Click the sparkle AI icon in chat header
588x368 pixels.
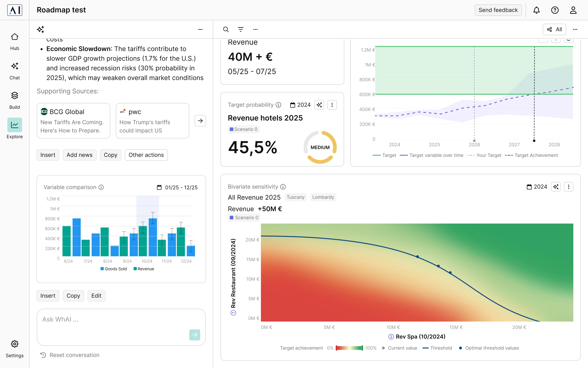pos(41,29)
